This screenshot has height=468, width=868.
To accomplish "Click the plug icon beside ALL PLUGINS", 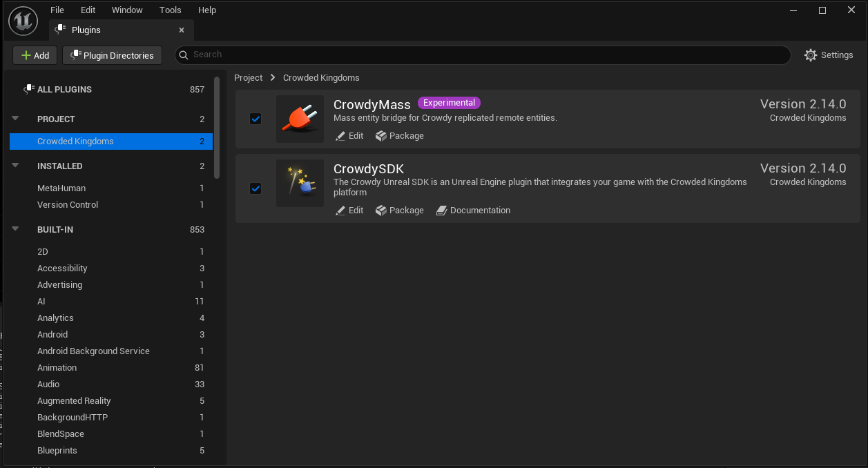I will (x=28, y=89).
